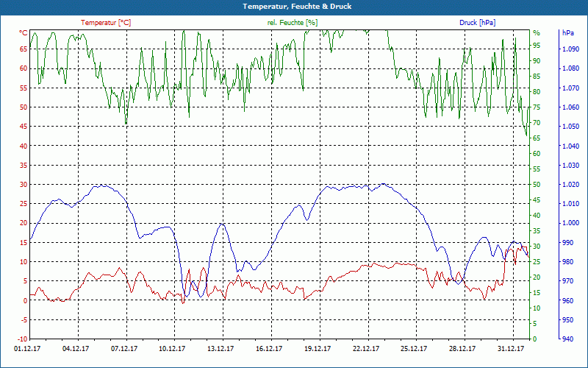
Task: Click the '13.12.17' date label
Action: pos(220,349)
